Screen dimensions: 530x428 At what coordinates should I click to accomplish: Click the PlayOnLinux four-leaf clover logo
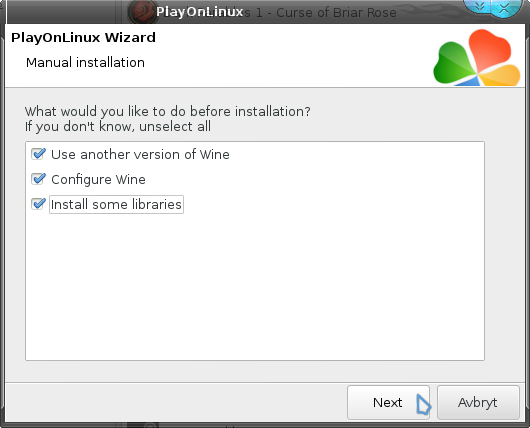tap(477, 57)
